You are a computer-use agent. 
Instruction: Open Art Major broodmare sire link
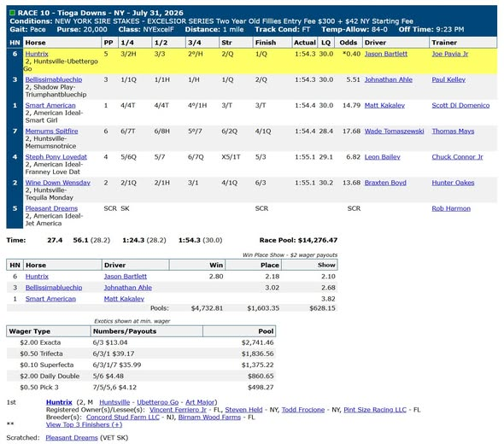click(x=200, y=402)
